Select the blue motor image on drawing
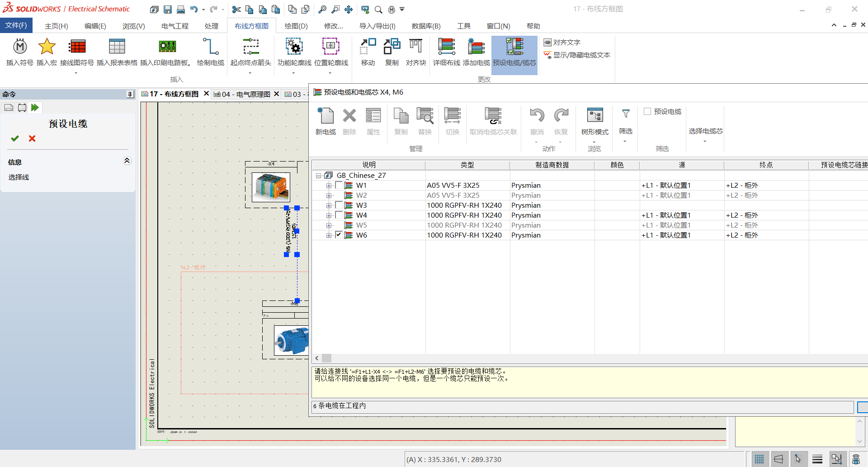This screenshot has width=868, height=467. click(x=292, y=340)
